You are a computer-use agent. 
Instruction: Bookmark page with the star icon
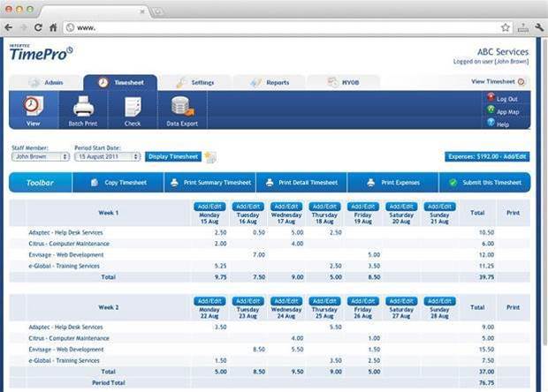tap(505, 27)
